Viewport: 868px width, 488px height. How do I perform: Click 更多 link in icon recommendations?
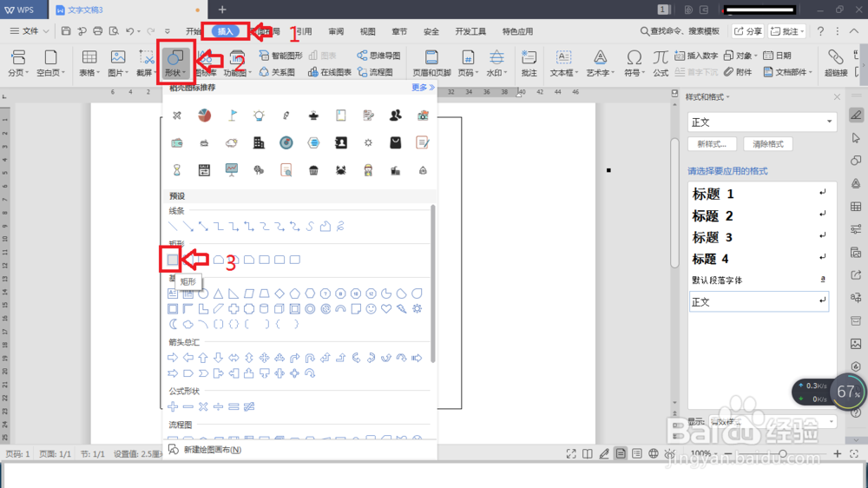tap(423, 88)
